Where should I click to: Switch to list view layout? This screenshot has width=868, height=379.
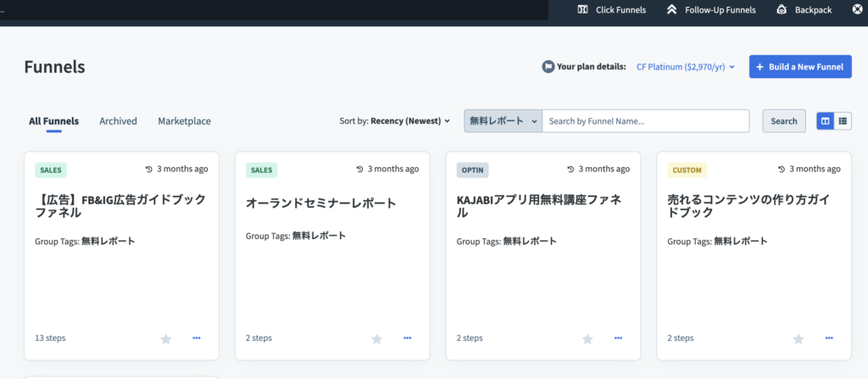click(843, 120)
